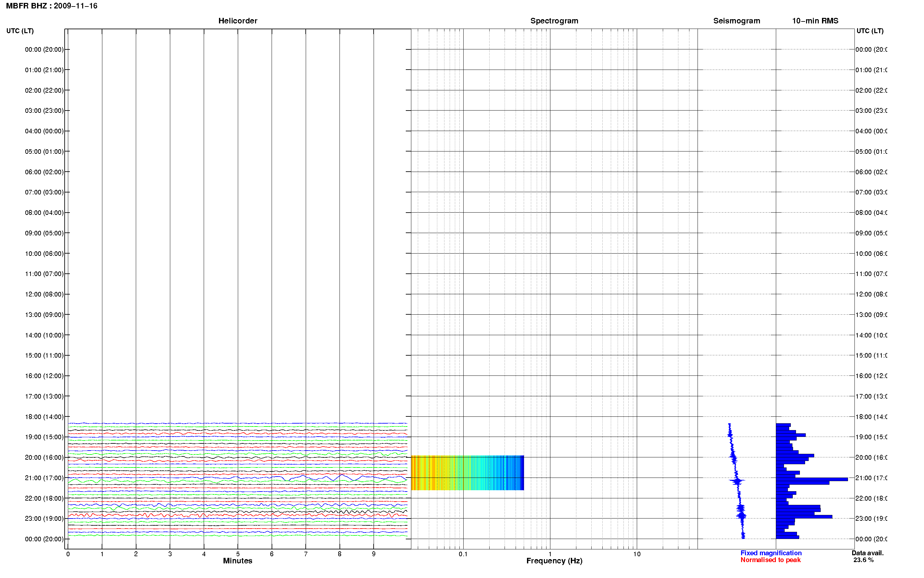The height and width of the screenshot is (578, 924).
Task: Click the minute tick label 5
Action: point(238,554)
